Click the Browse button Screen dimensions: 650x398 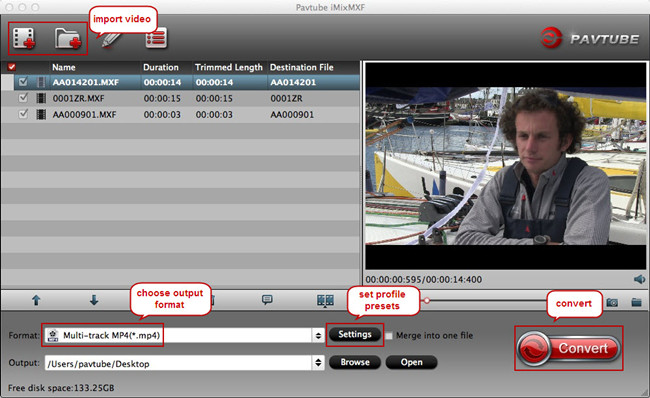355,362
